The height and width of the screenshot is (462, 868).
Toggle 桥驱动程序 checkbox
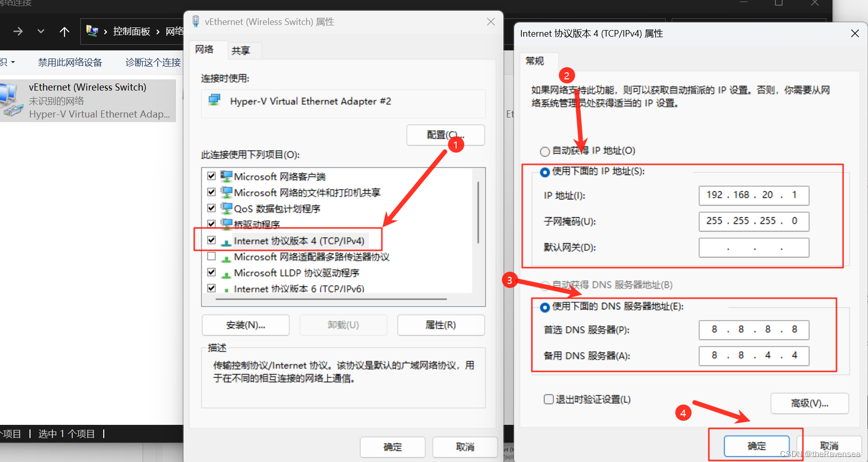(212, 223)
